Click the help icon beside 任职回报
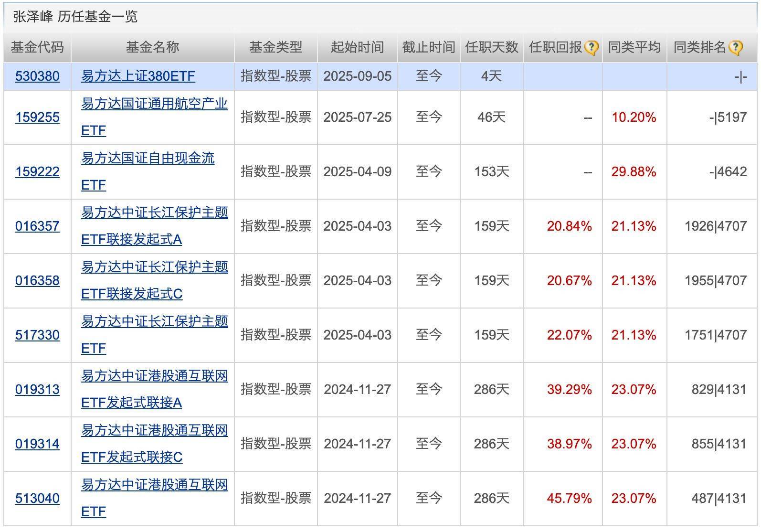The width and height of the screenshot is (761, 532). pyautogui.click(x=592, y=47)
